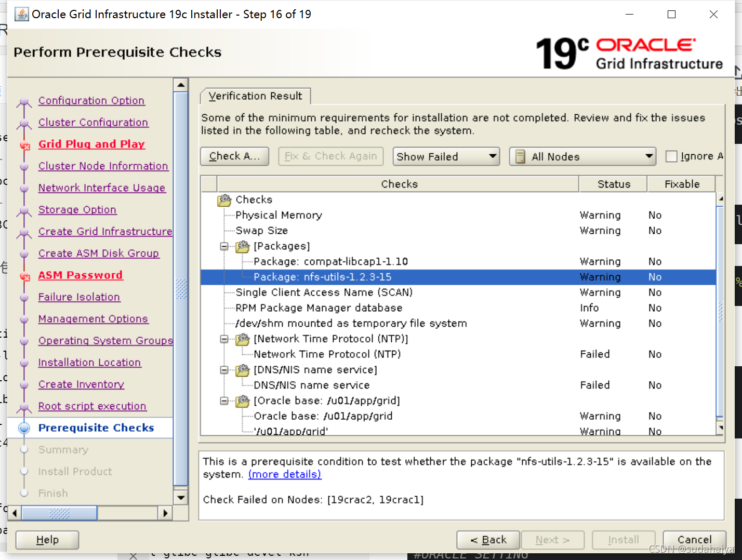Click the Status column header
The width and height of the screenshot is (742, 560).
point(613,184)
